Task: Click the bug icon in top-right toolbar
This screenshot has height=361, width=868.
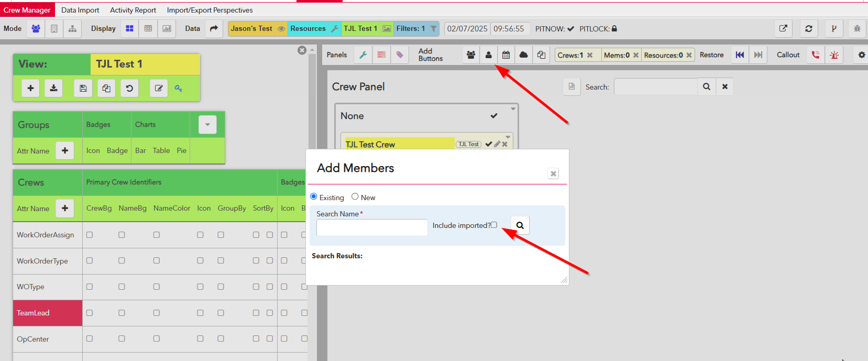Action: click(857, 29)
